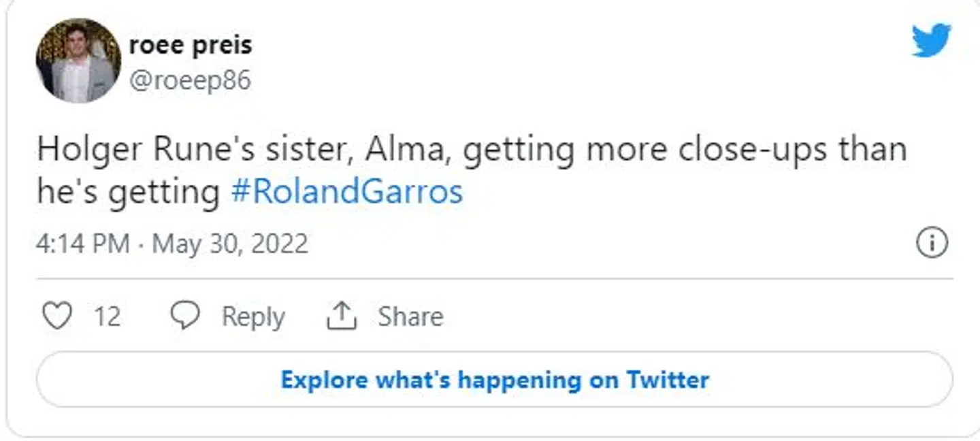Open the tweet info circle icon
The width and height of the screenshot is (980, 441).
[x=932, y=243]
